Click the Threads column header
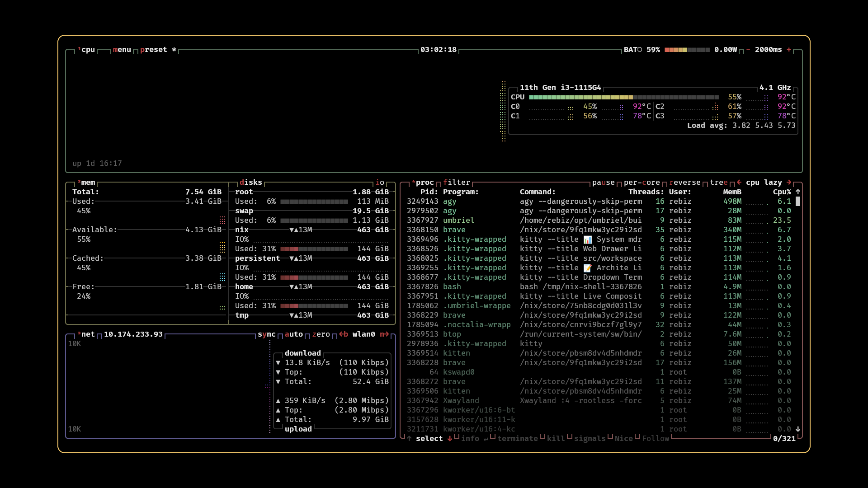 [646, 192]
